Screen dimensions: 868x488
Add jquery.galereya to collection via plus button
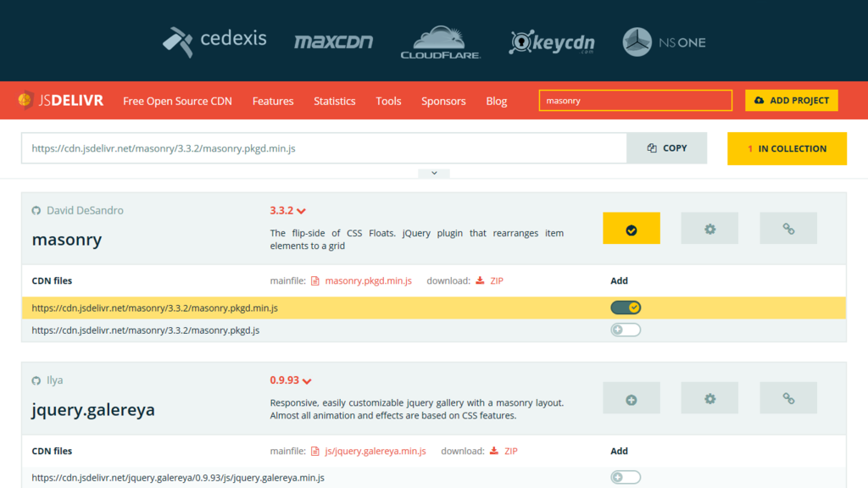point(631,398)
